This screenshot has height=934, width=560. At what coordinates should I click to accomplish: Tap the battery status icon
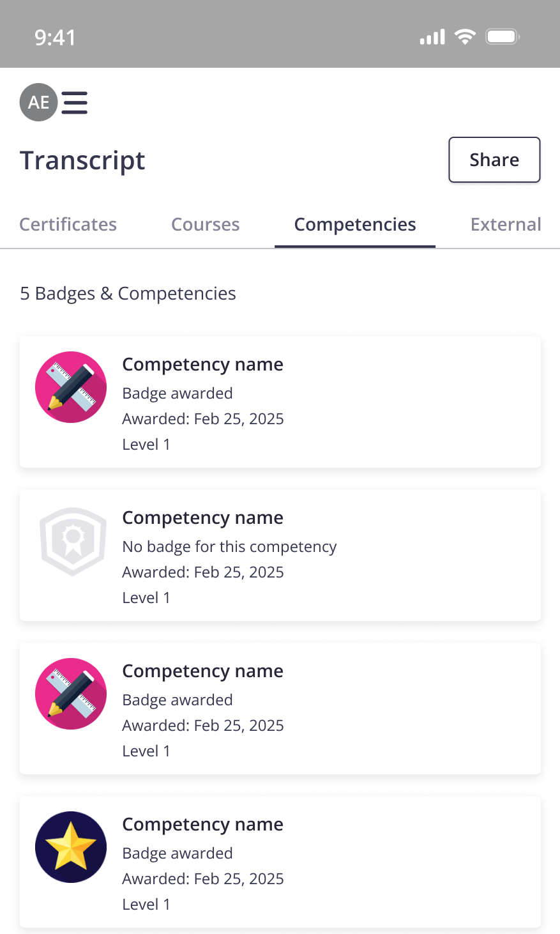pyautogui.click(x=503, y=37)
